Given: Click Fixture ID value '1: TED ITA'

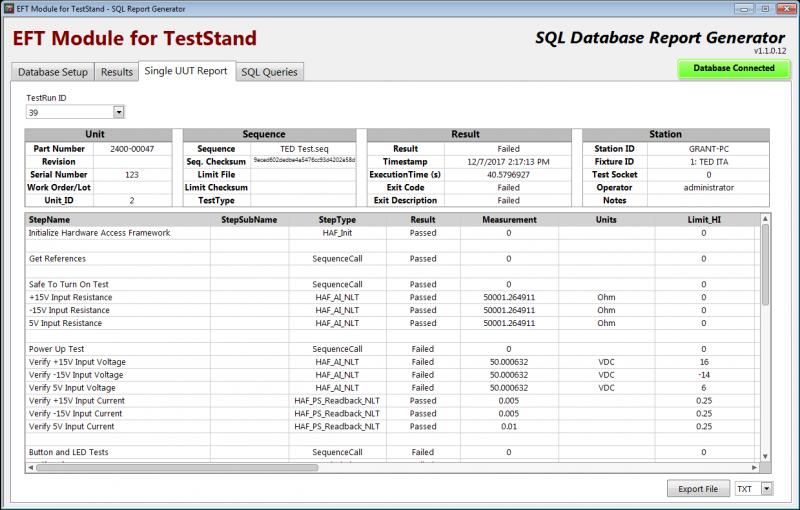Looking at the screenshot, I should [709, 162].
